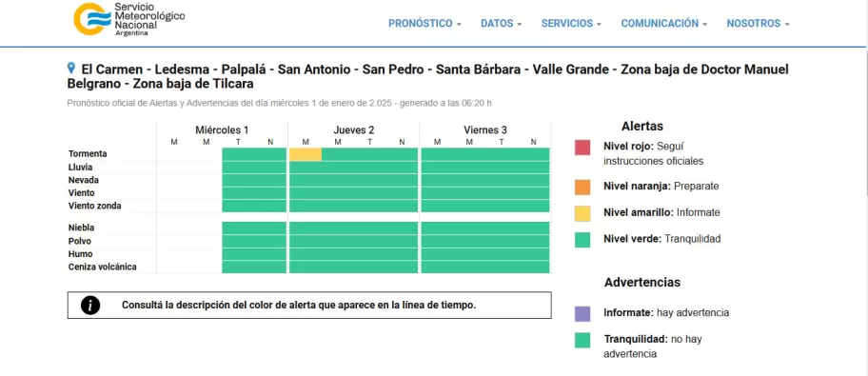Click the purple Informate advertencia swatch
This screenshot has height=376, width=868.
[582, 314]
